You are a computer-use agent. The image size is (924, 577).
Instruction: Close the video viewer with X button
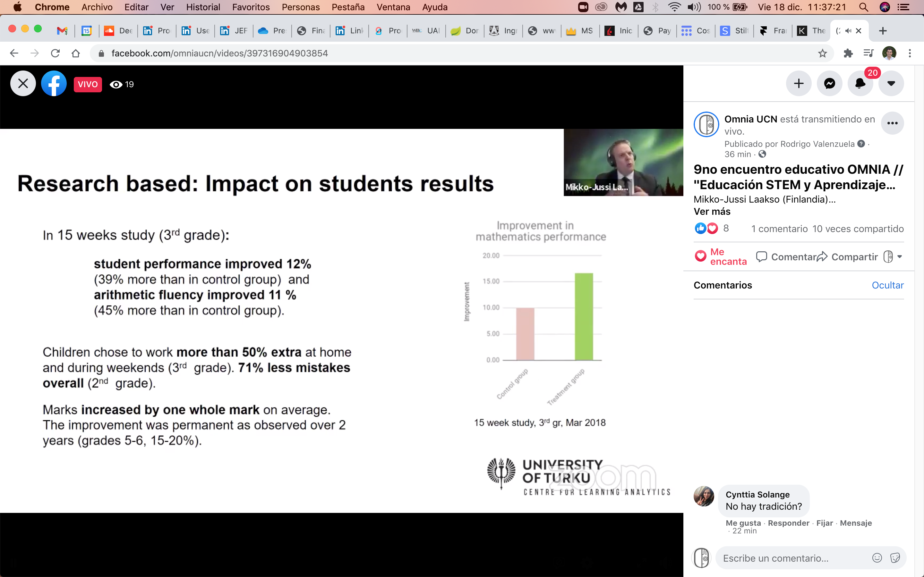click(23, 84)
